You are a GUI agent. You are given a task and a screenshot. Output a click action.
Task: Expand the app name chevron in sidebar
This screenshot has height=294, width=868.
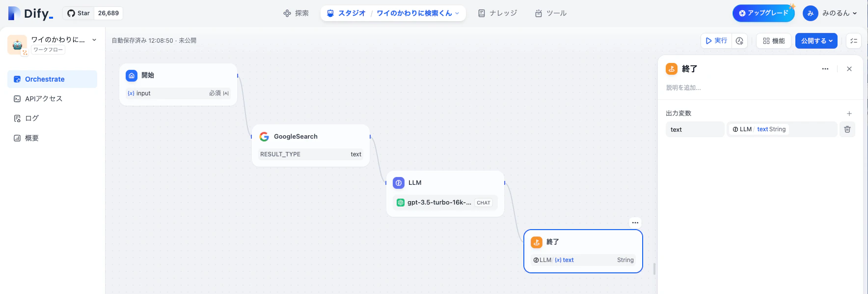[94, 40]
